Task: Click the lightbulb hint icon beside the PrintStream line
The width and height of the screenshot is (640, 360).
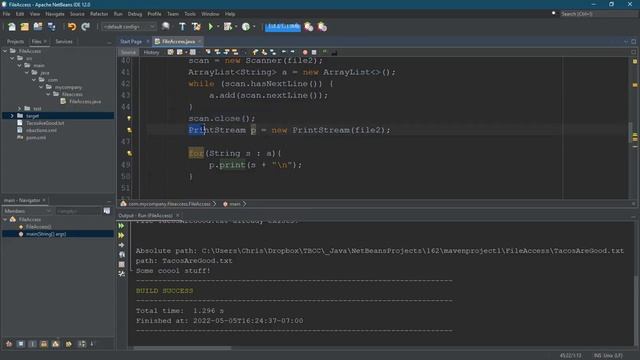Action: pos(129,130)
